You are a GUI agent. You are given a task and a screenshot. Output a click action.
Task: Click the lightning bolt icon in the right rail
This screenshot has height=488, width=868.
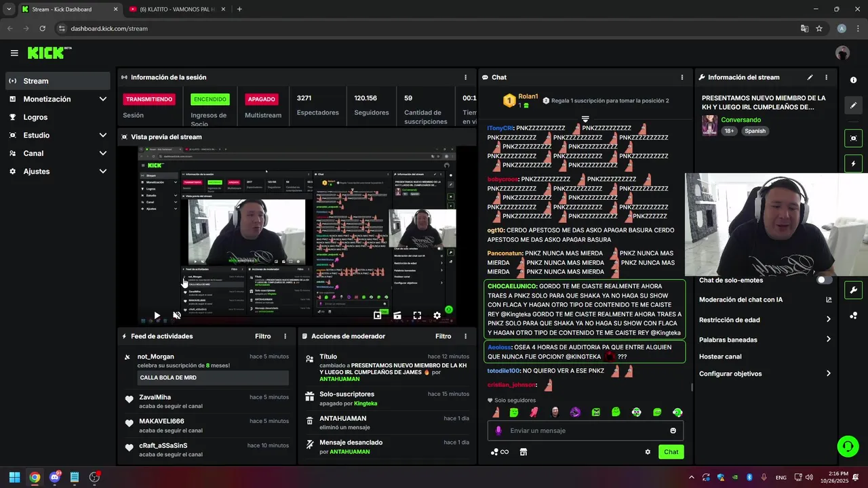853,164
